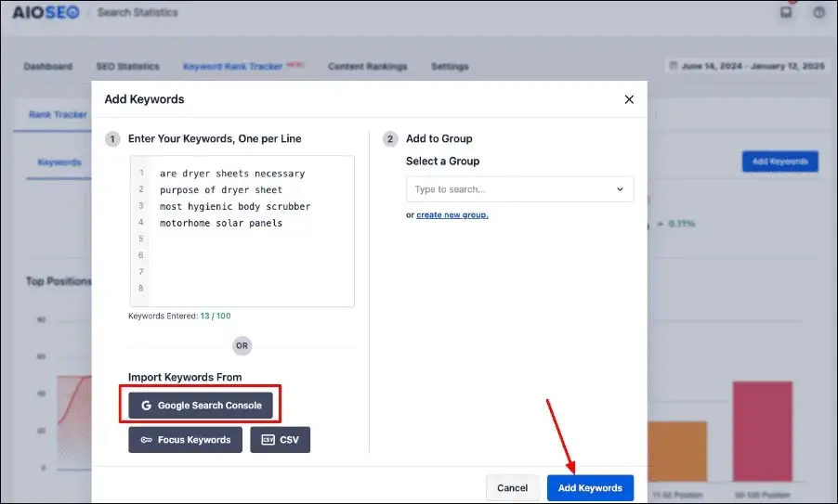Import keywords from Google Search Console
The width and height of the screenshot is (838, 504).
pyautogui.click(x=201, y=406)
